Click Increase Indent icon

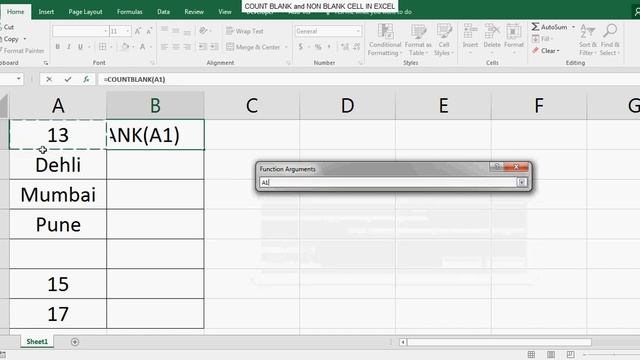214,47
